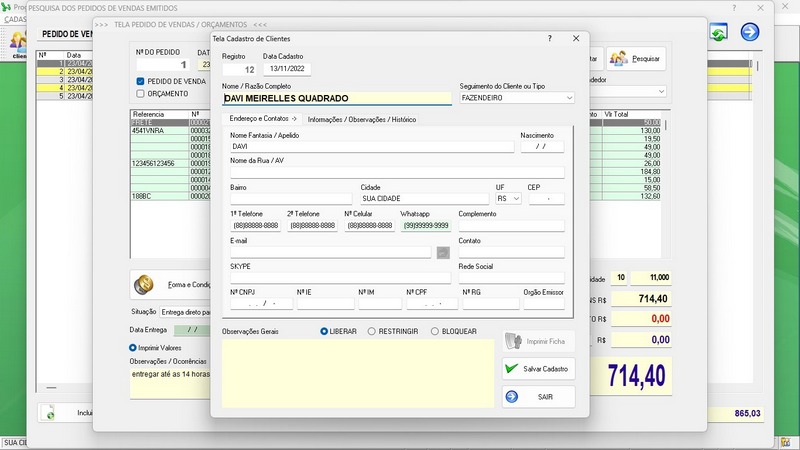
Task: Select the RESTRINGIR radio option
Action: pyautogui.click(x=371, y=331)
